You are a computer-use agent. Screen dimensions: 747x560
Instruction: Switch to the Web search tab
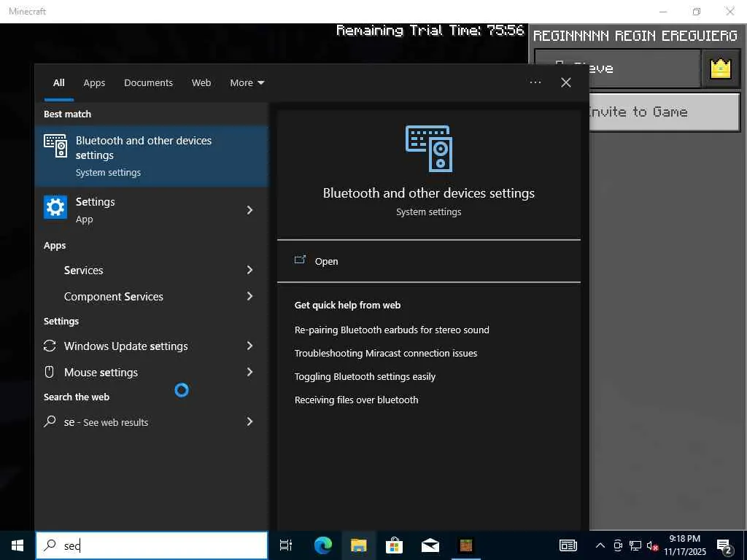pos(201,83)
